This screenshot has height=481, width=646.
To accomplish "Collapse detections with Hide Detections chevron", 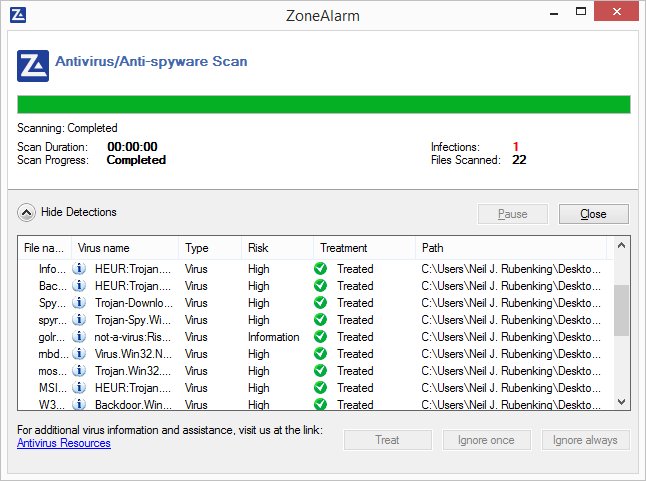I will pyautogui.click(x=26, y=213).
